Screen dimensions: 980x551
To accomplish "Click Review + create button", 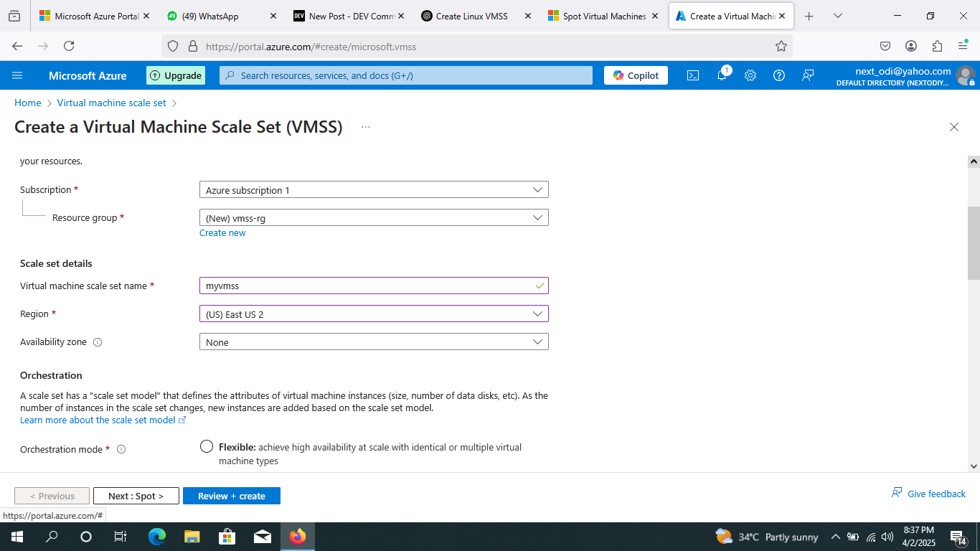I will pos(232,496).
